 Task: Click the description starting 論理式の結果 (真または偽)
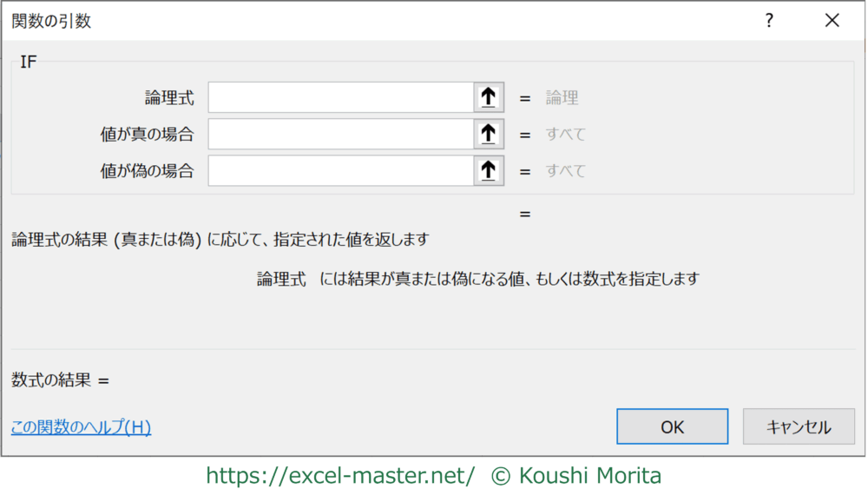coord(220,239)
